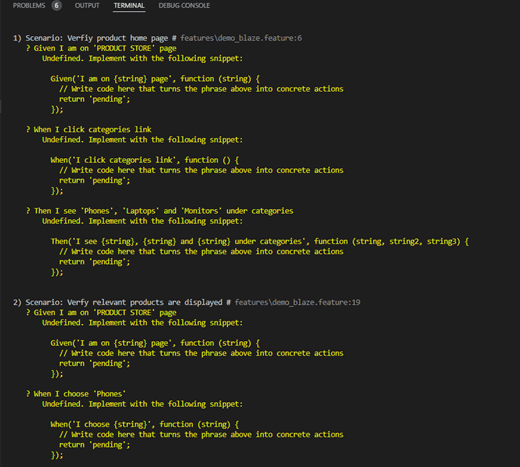Click the Then('I see {string}, {string} snippet line

(x=260, y=242)
